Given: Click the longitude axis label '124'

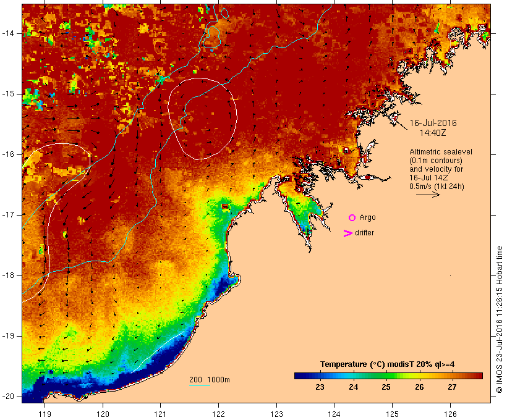Looking at the screenshot, I should click(334, 414).
